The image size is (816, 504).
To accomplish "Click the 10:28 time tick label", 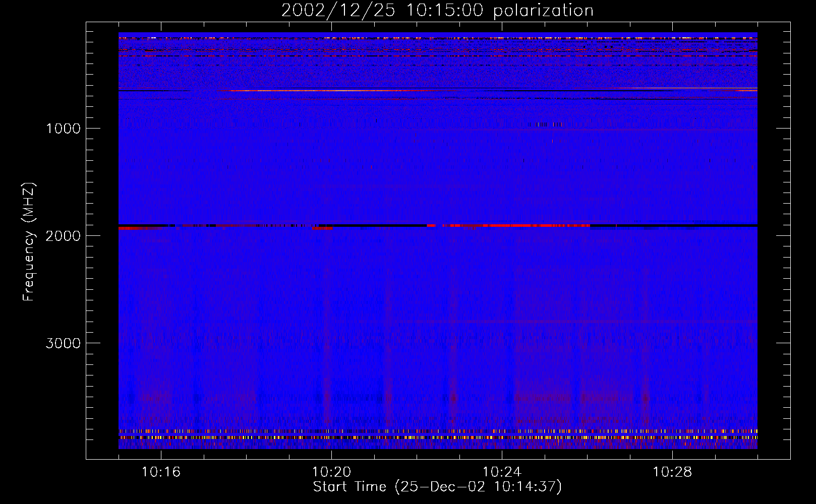I will coord(672,472).
